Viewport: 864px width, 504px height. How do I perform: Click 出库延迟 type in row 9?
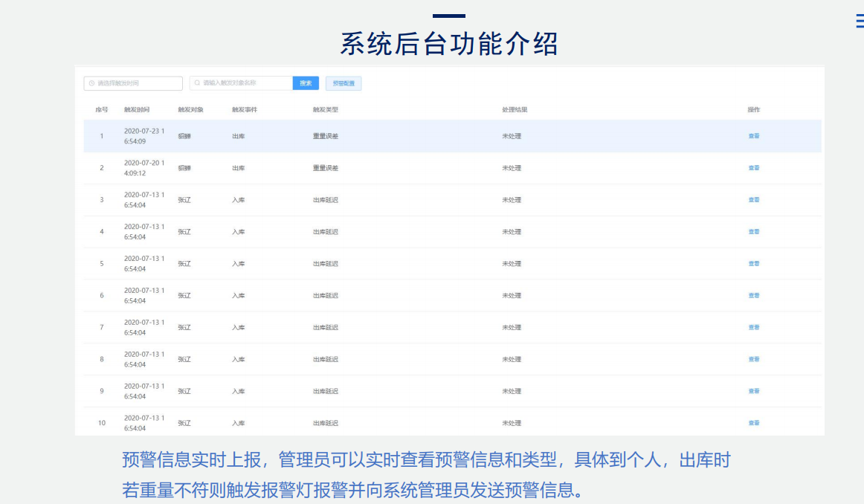(x=326, y=391)
